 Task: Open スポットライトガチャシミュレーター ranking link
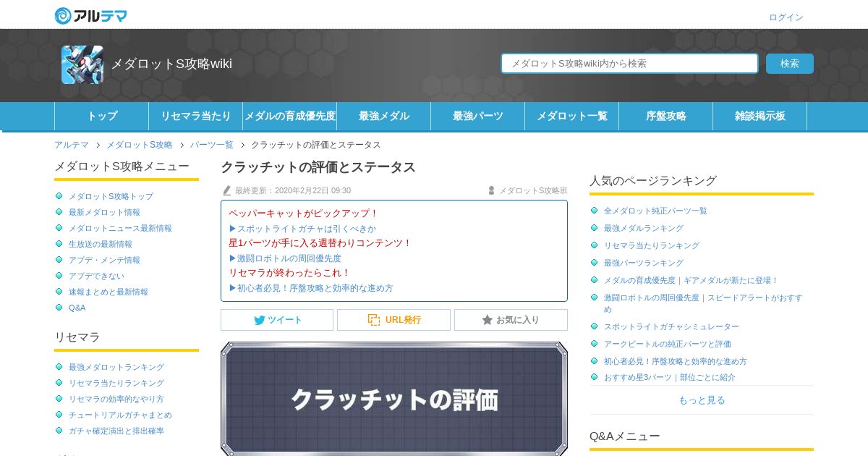click(671, 326)
